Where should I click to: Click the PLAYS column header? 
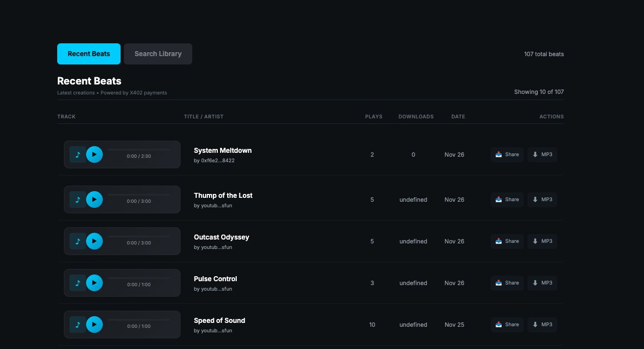(x=374, y=117)
